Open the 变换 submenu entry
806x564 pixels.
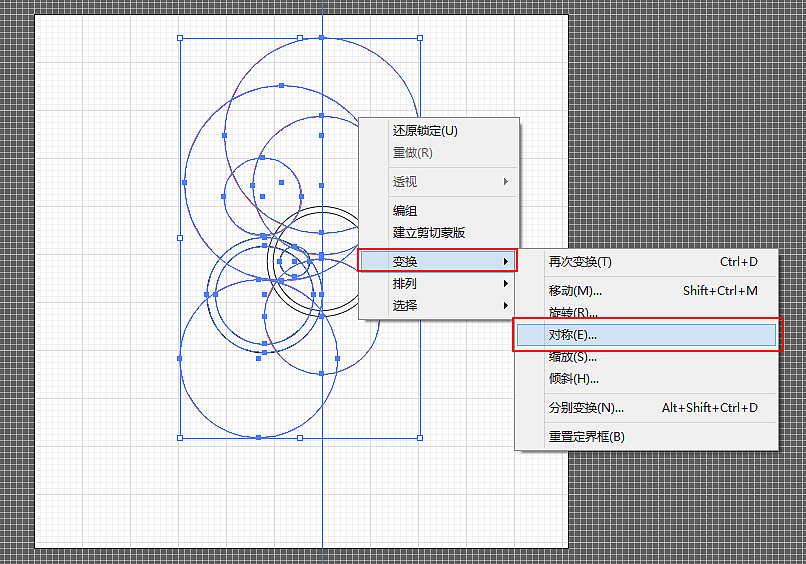438,261
